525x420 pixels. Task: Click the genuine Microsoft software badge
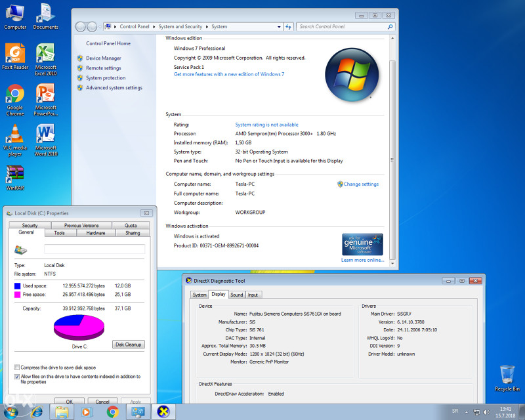click(363, 245)
